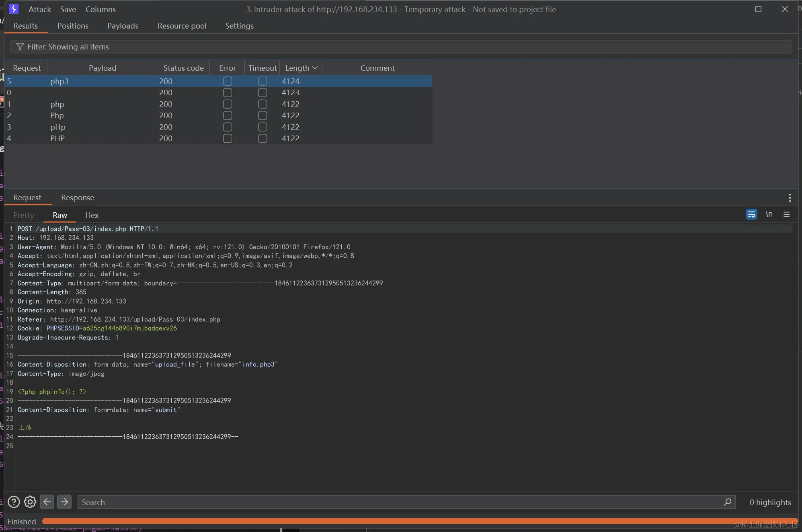This screenshot has height=532, width=802.
Task: Open search settings gear icon
Action: (x=30, y=502)
